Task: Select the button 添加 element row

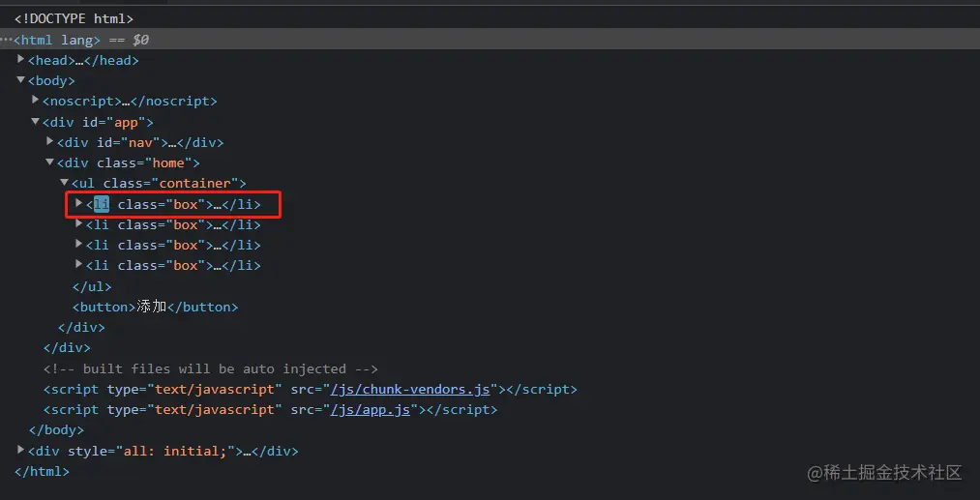Action: click(156, 307)
